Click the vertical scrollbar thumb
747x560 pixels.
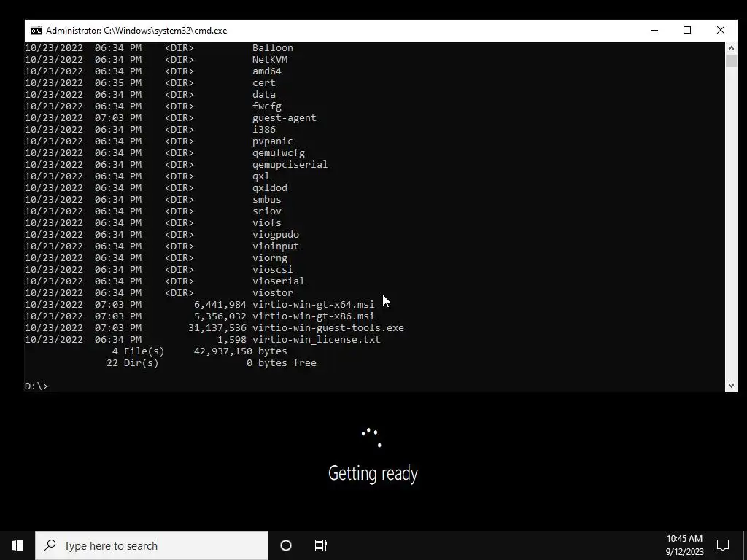click(x=731, y=61)
